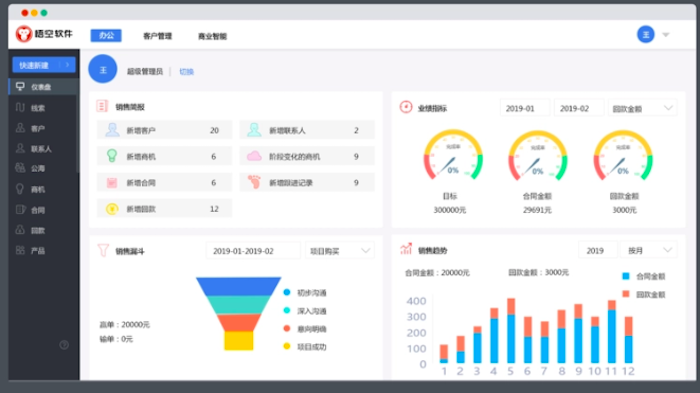Click the middle gauge above 29691元

click(x=538, y=155)
